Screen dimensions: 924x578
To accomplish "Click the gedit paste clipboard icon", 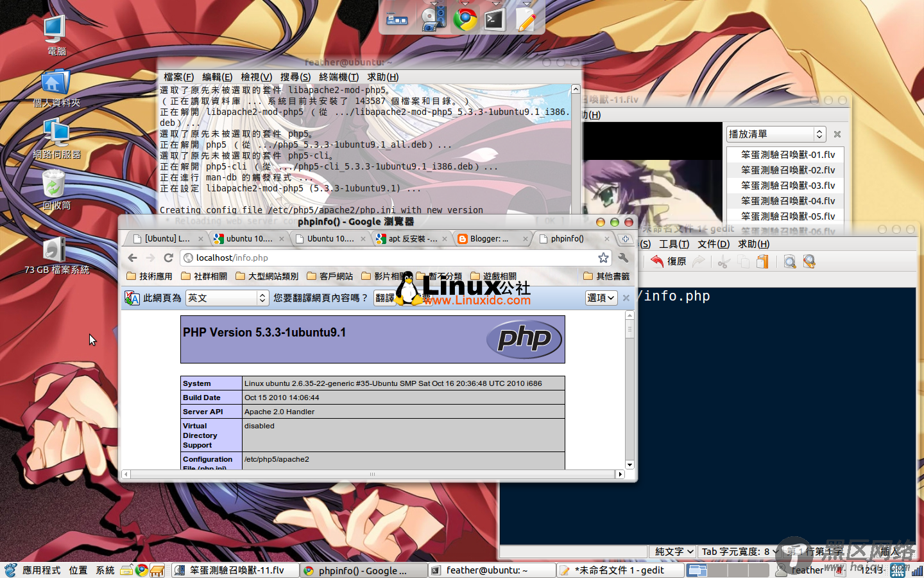I will 763,261.
